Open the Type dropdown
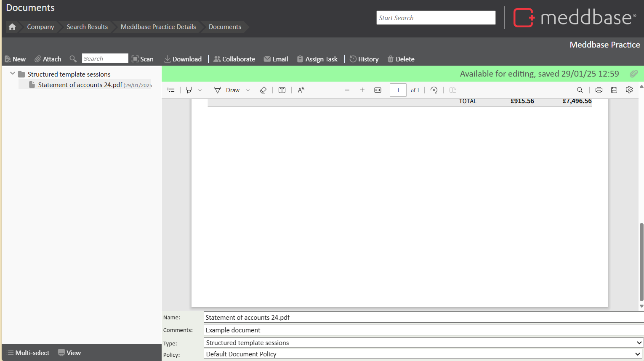 (x=423, y=342)
